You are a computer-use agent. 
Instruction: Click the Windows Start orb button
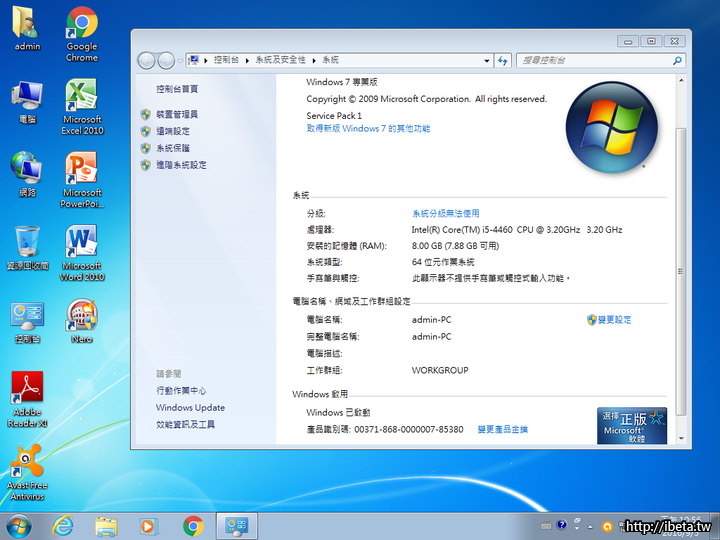tap(18, 525)
